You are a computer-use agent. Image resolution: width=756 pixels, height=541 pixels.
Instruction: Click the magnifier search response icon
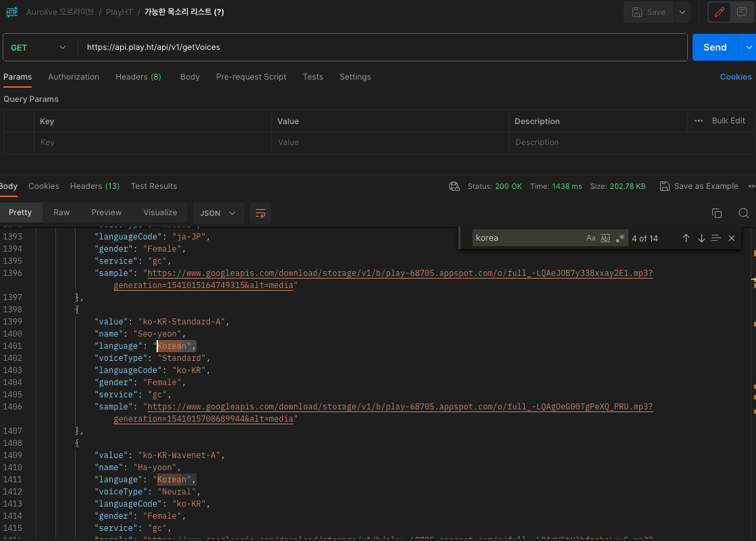point(743,213)
